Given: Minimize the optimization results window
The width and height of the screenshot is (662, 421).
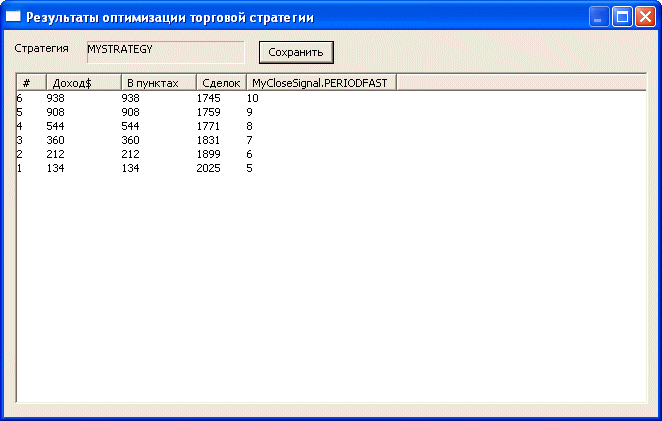Looking at the screenshot, I should point(600,17).
